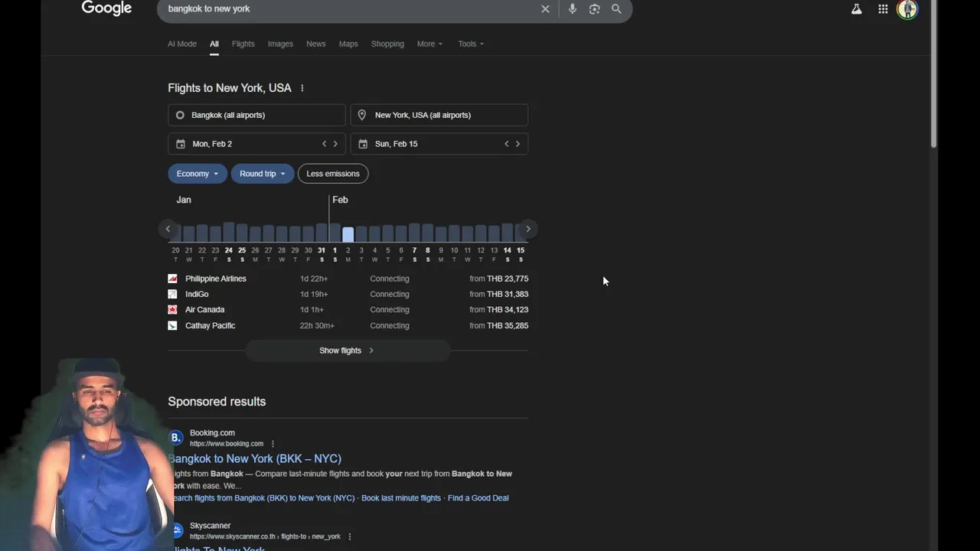The width and height of the screenshot is (980, 551).
Task: Open the Flights to New York more options menu
Action: (x=302, y=88)
